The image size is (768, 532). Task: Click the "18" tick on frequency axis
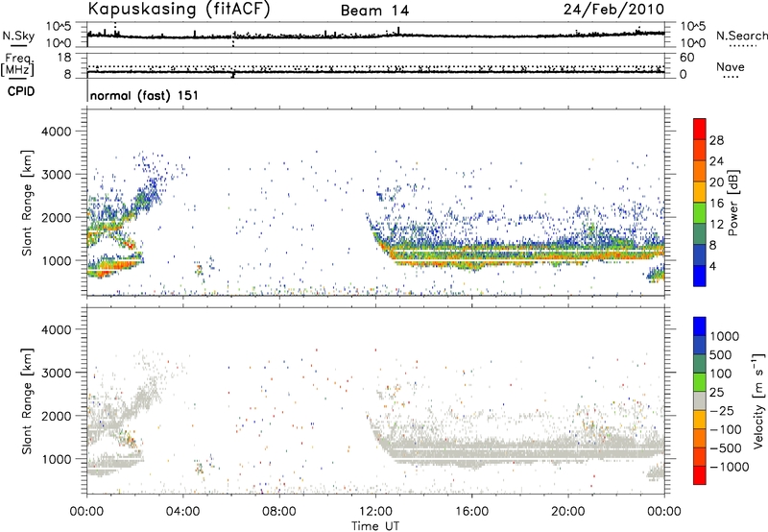pos(64,58)
